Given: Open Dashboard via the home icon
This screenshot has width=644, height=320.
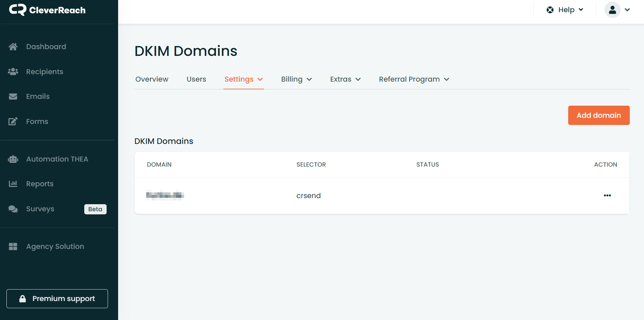Looking at the screenshot, I should click(x=13, y=47).
